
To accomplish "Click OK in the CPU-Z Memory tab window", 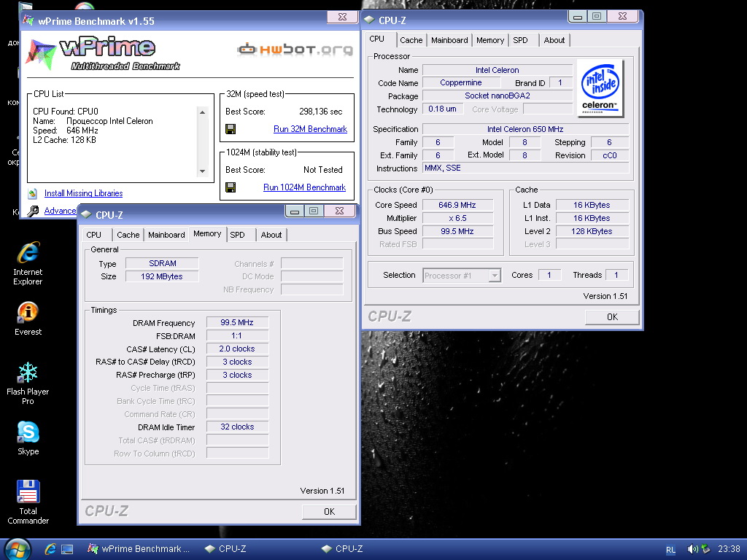I will [x=329, y=512].
